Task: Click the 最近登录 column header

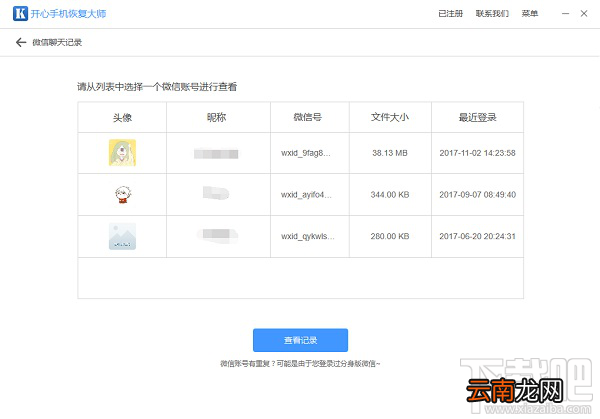Action: [x=478, y=117]
